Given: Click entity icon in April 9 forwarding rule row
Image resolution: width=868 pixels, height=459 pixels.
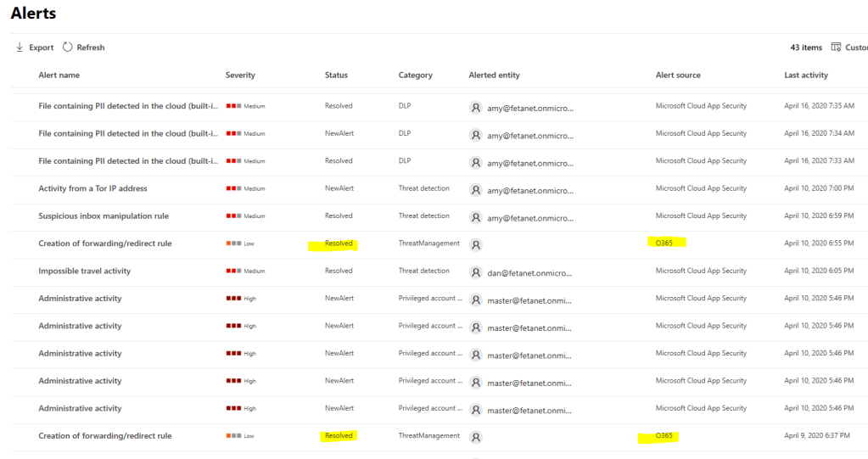Looking at the screenshot, I should coord(476,437).
